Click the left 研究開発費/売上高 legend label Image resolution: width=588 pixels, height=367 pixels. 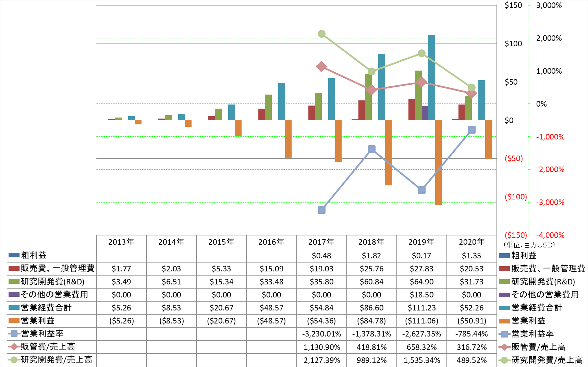click(57, 360)
